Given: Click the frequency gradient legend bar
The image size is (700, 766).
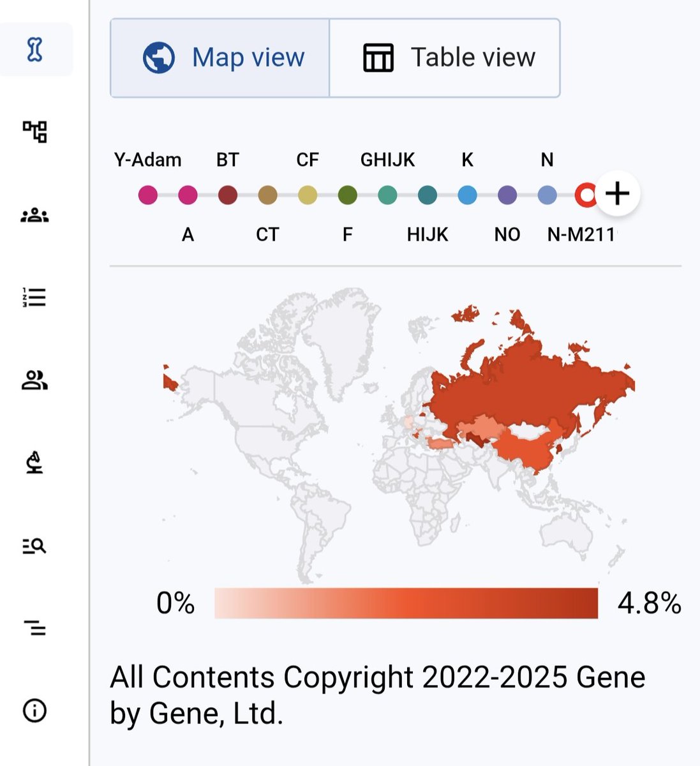Looking at the screenshot, I should coord(406,604).
